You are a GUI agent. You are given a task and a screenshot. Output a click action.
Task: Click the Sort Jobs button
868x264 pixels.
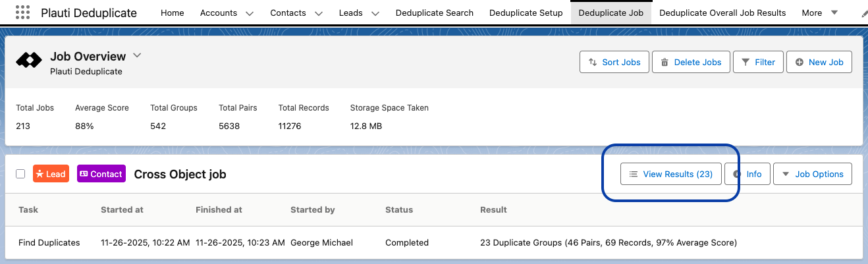(x=614, y=62)
